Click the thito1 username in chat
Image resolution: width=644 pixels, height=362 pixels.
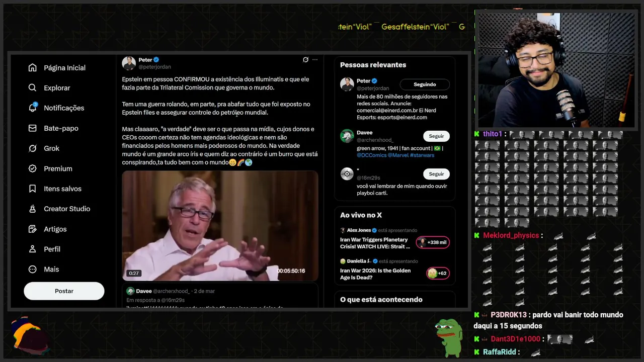pos(493,134)
